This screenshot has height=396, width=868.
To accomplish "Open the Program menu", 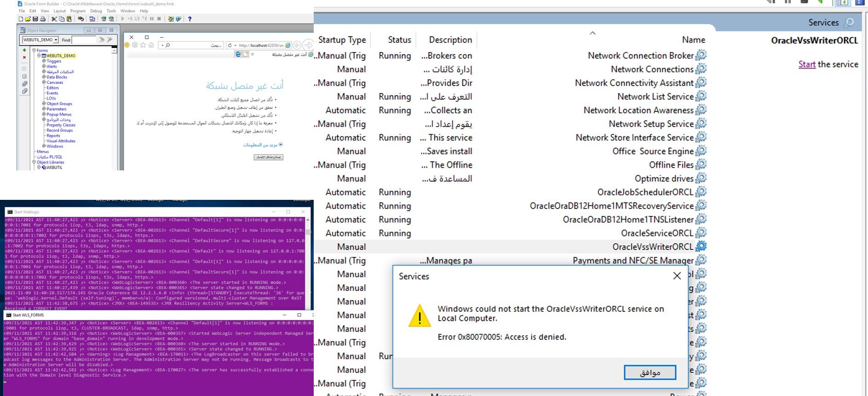I will pyautogui.click(x=78, y=11).
